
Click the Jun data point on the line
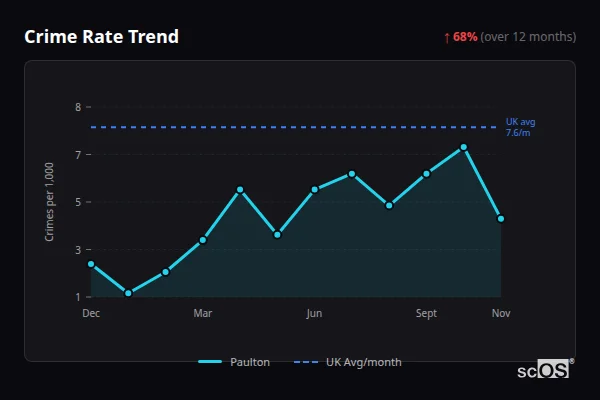pyautogui.click(x=315, y=190)
